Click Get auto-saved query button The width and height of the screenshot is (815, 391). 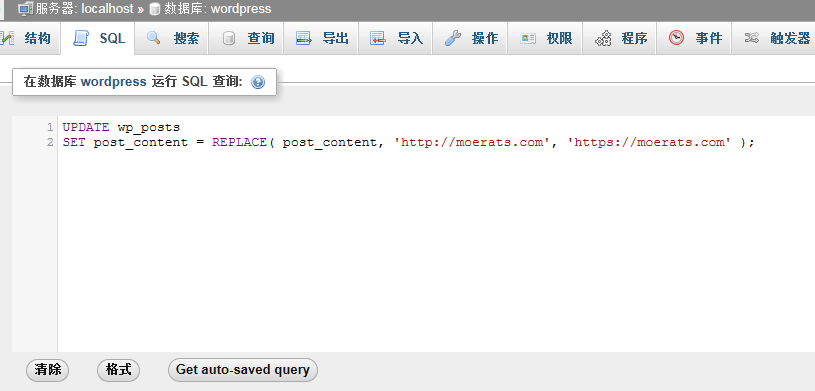click(x=243, y=370)
